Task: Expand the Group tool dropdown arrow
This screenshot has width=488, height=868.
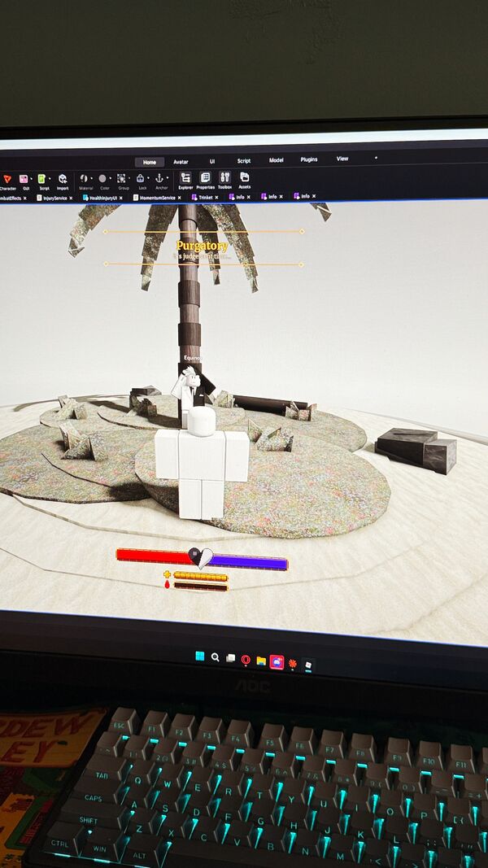Action: point(129,178)
